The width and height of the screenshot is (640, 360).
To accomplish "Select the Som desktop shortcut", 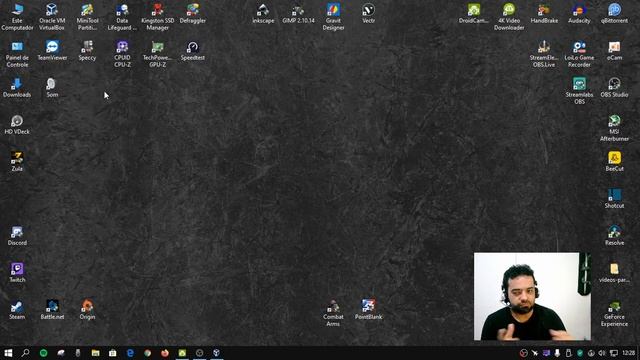I will pos(52,88).
